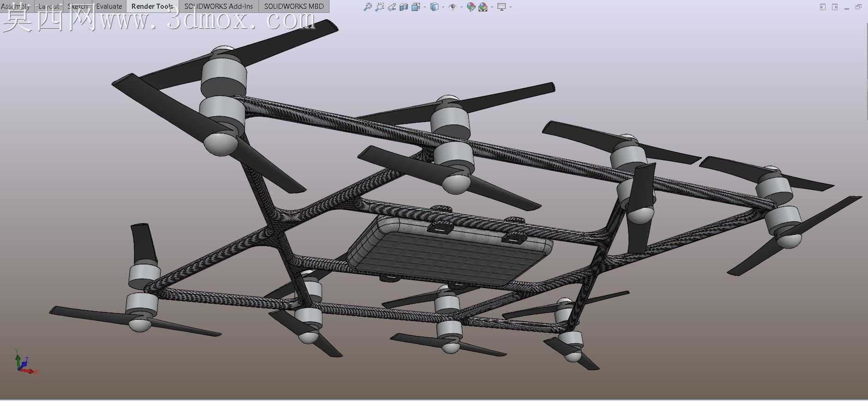Click the View Settings monitor icon
The image size is (868, 401).
502,7
